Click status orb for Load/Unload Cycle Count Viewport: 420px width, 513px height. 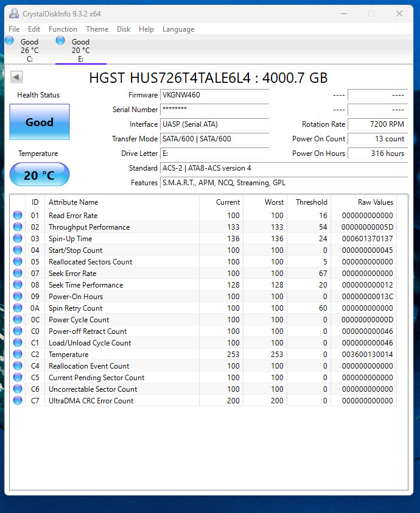pos(18,342)
